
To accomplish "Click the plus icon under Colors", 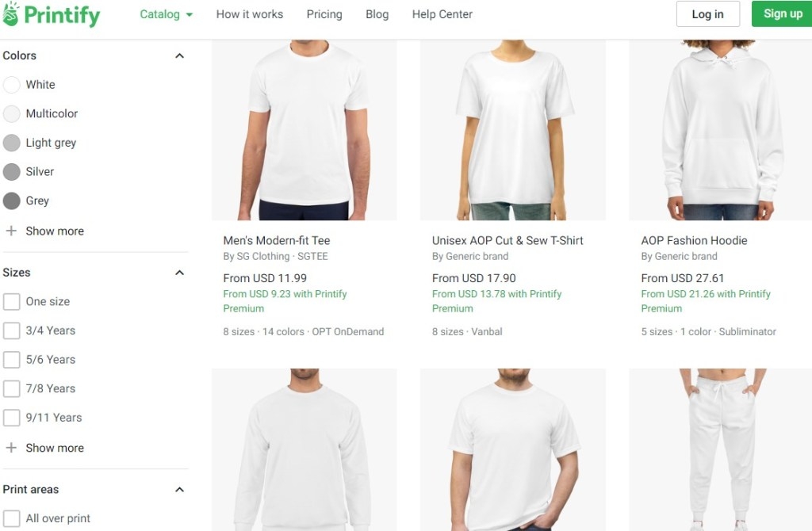I will click(x=11, y=231).
